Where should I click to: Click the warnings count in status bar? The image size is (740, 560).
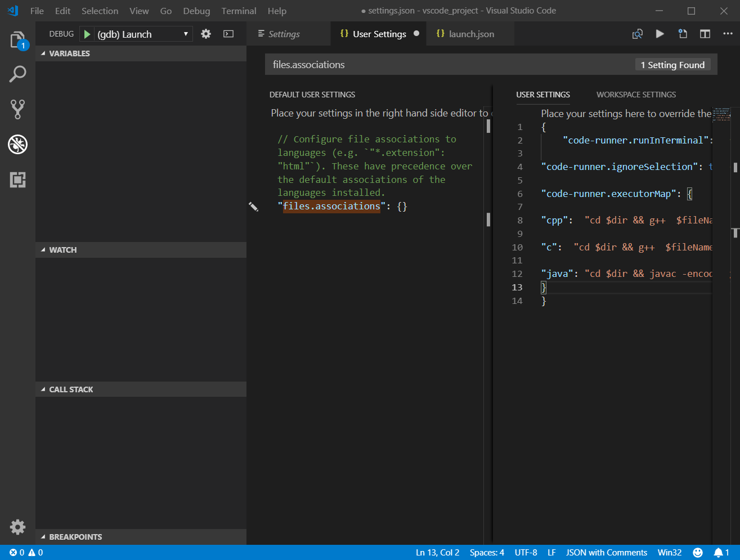pyautogui.click(x=35, y=553)
